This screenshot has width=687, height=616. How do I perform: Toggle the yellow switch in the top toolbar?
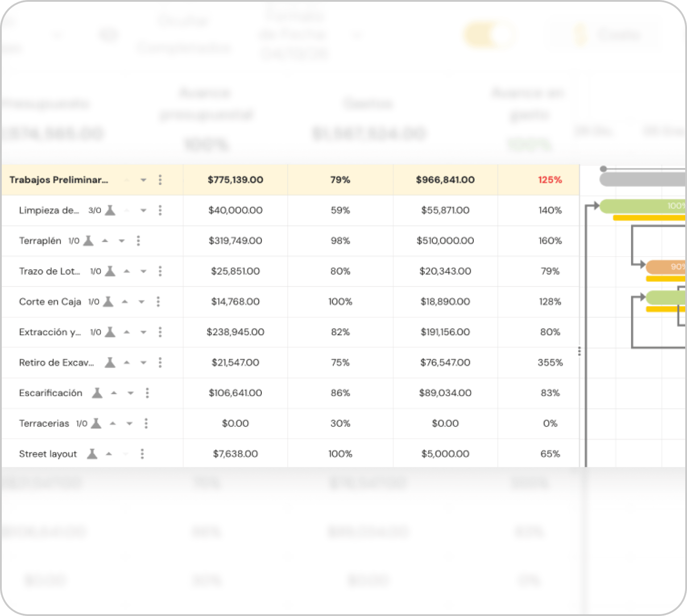[490, 35]
